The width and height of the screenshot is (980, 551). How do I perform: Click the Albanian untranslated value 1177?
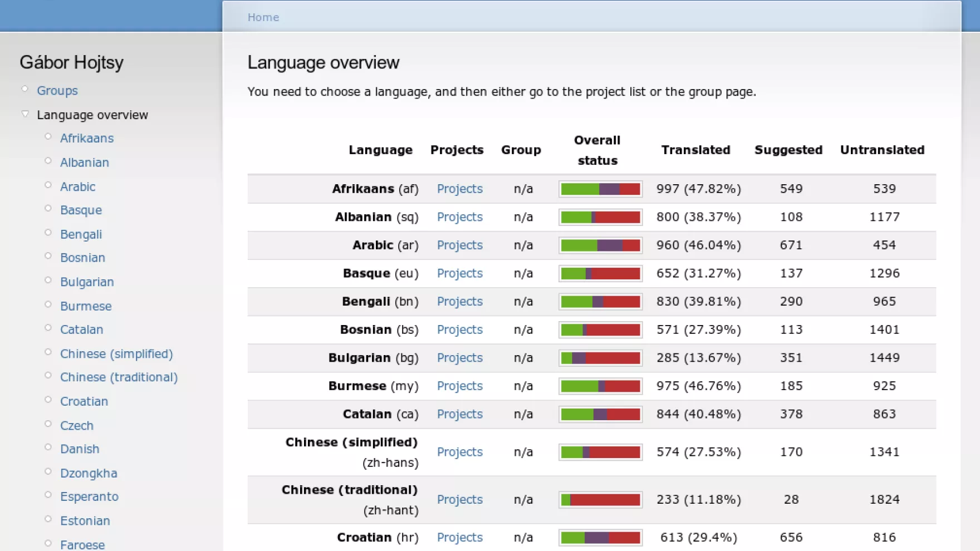coord(885,217)
